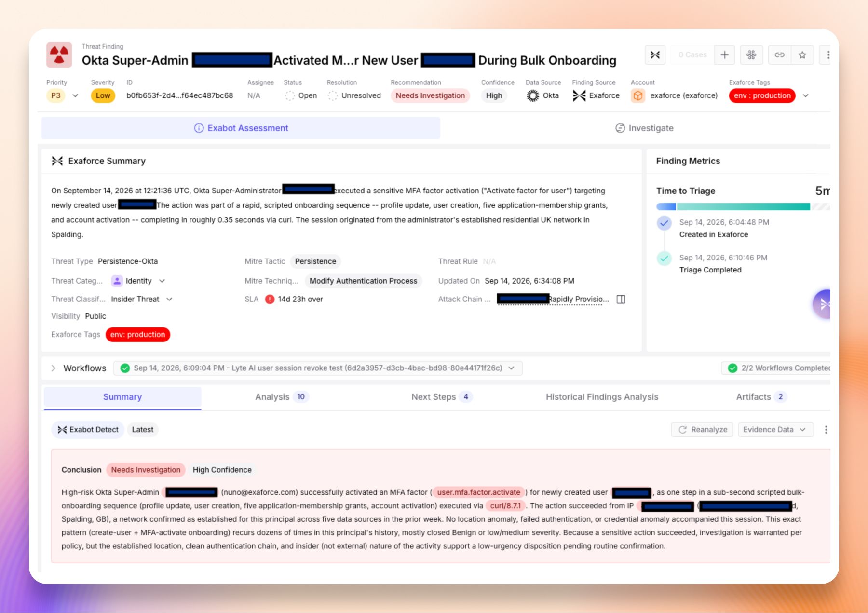Open the integrations flower icon button
The height and width of the screenshot is (613, 868).
click(751, 55)
